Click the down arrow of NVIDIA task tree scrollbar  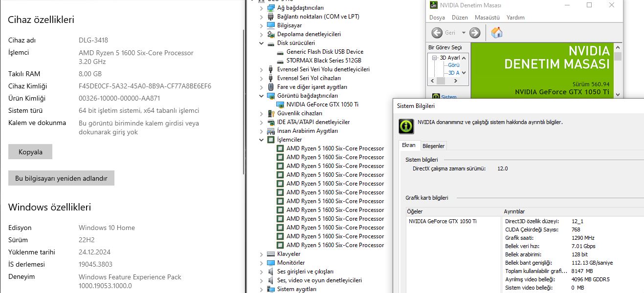click(464, 73)
